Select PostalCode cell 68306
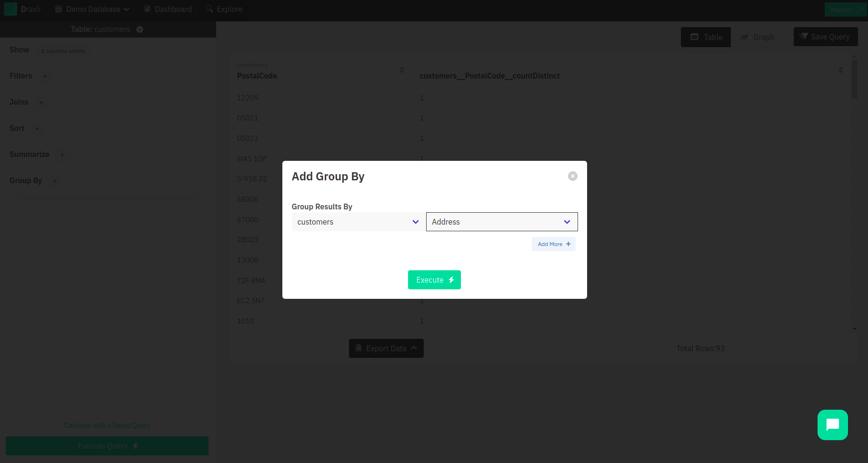 coord(248,199)
